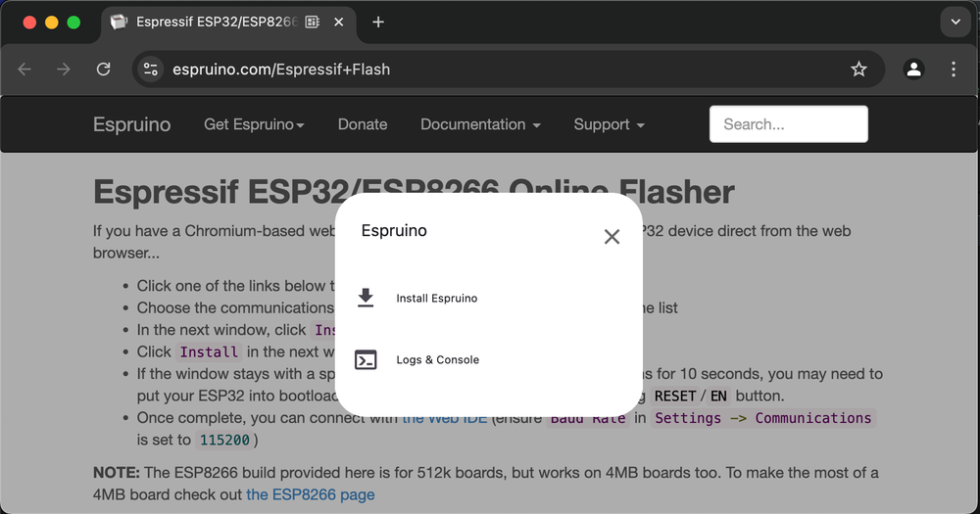
Task: Open Chrome's three-dot menu
Action: (954, 70)
